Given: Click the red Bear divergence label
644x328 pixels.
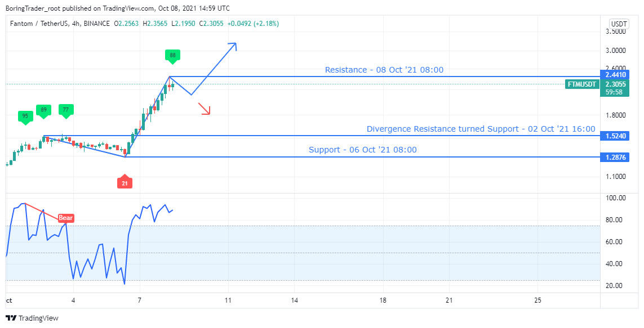Looking at the screenshot, I should [x=66, y=218].
